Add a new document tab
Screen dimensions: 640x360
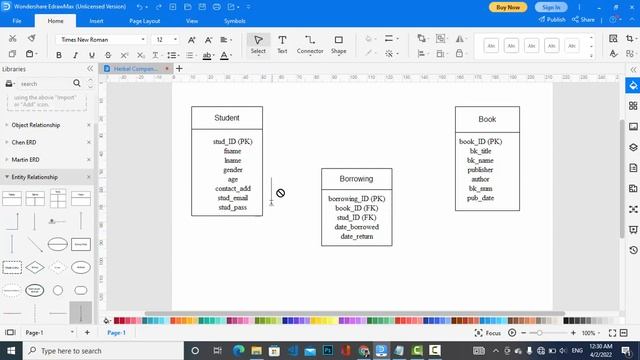coord(179,69)
